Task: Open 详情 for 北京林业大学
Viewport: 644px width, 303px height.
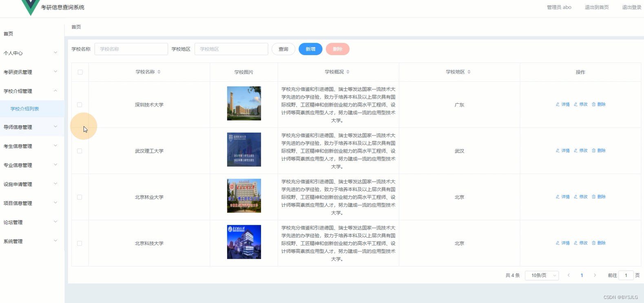Action: coord(563,197)
